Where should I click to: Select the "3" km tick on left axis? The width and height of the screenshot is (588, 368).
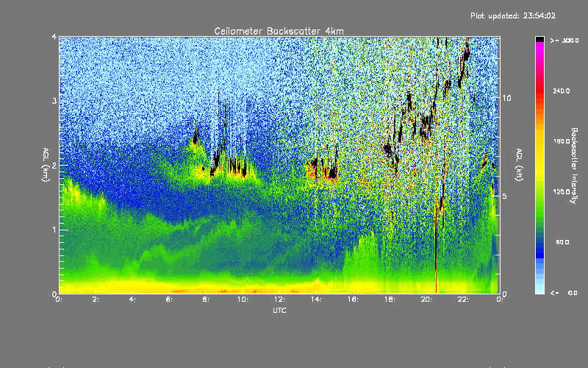pos(54,101)
